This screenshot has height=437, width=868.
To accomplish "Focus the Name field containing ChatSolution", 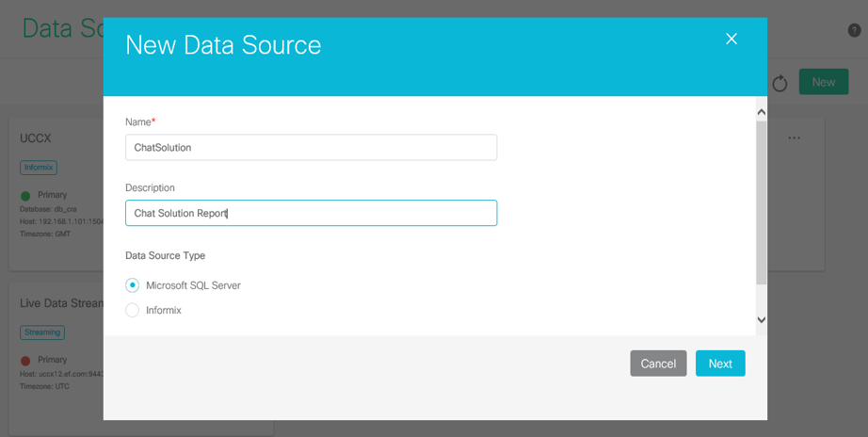I will (311, 147).
